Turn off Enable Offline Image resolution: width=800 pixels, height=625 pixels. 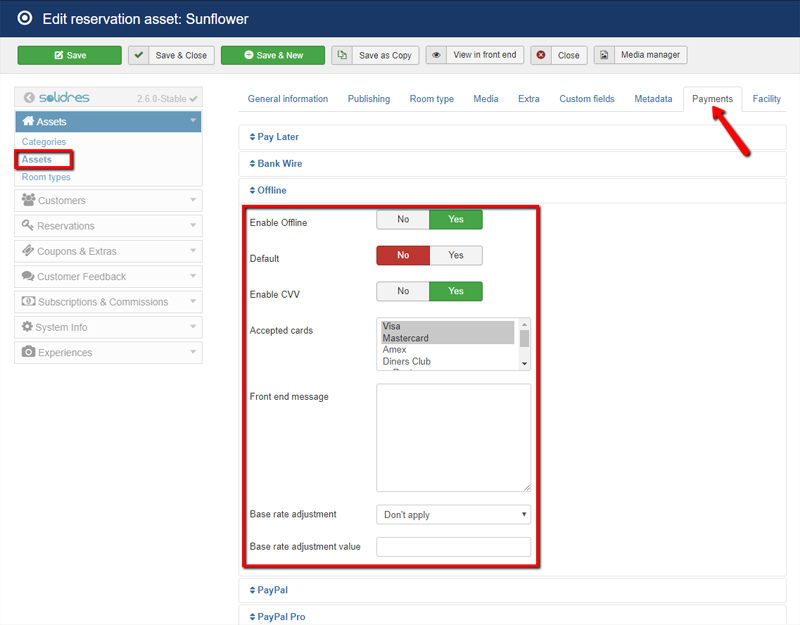click(x=403, y=218)
